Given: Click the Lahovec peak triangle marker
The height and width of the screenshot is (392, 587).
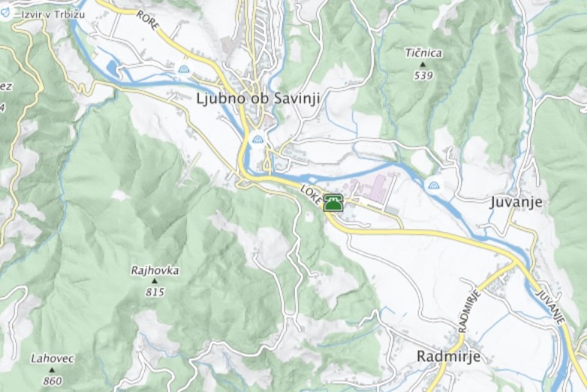Looking at the screenshot, I should tap(52, 370).
